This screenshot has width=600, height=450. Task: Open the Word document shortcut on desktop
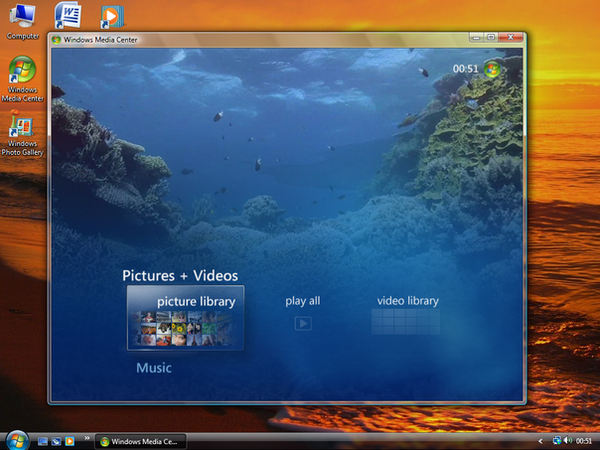pyautogui.click(x=67, y=15)
